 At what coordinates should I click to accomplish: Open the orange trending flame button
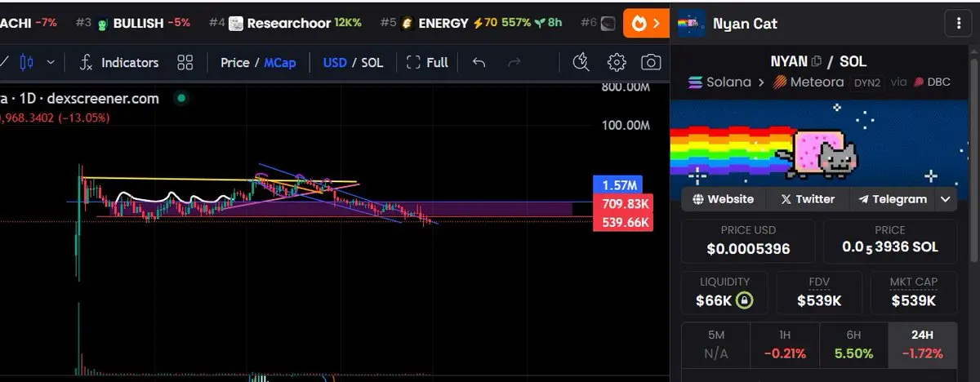click(646, 24)
